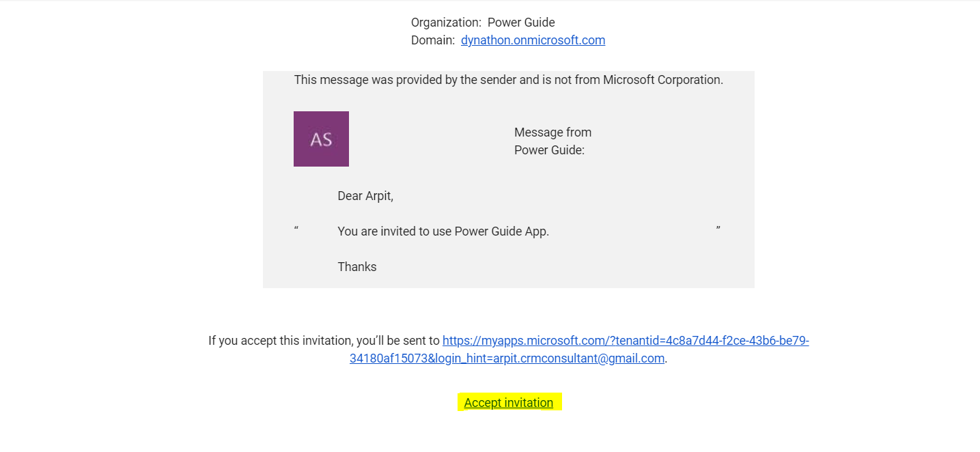Click "Power Guide:" beneath Message from

(x=549, y=150)
